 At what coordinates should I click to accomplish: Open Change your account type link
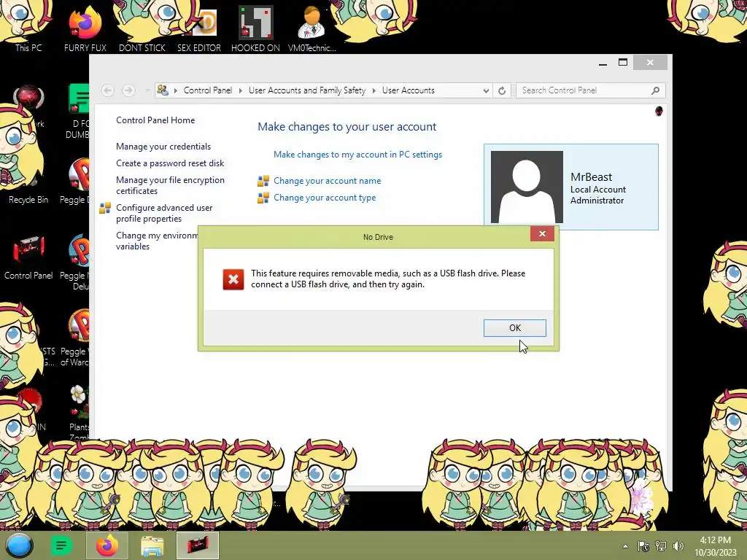325,198
